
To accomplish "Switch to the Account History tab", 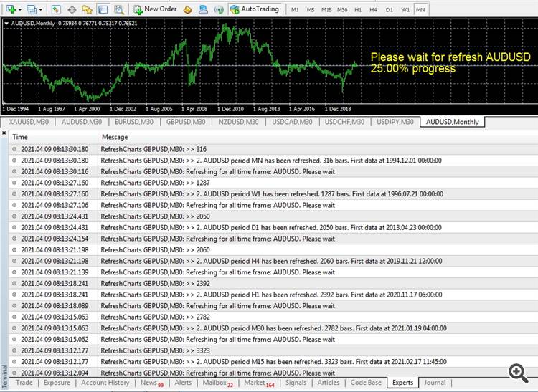I will pos(105,383).
